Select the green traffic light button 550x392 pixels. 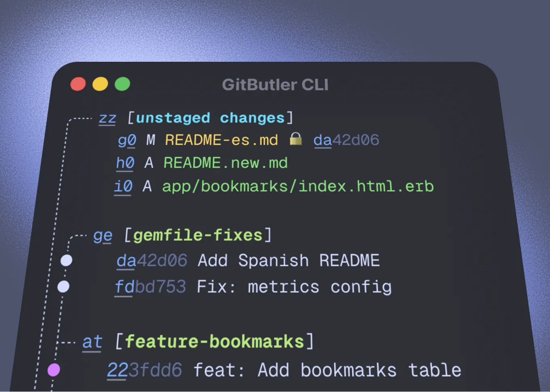pyautogui.click(x=122, y=84)
